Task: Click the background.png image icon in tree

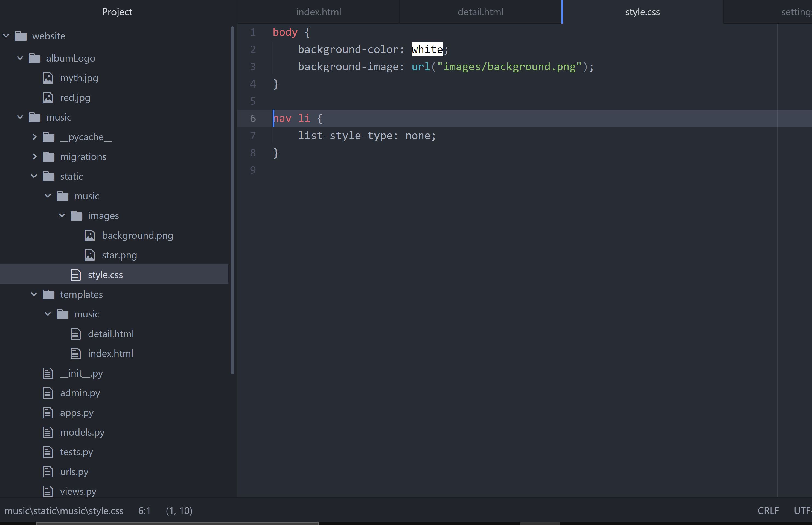Action: coord(90,236)
